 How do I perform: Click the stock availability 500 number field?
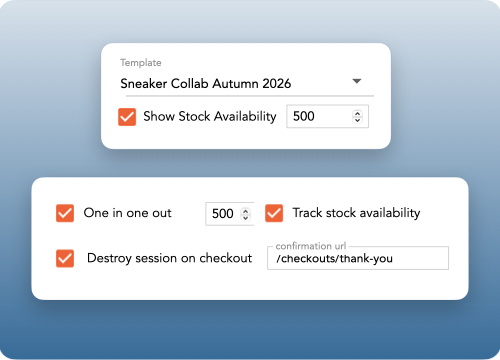click(327, 116)
